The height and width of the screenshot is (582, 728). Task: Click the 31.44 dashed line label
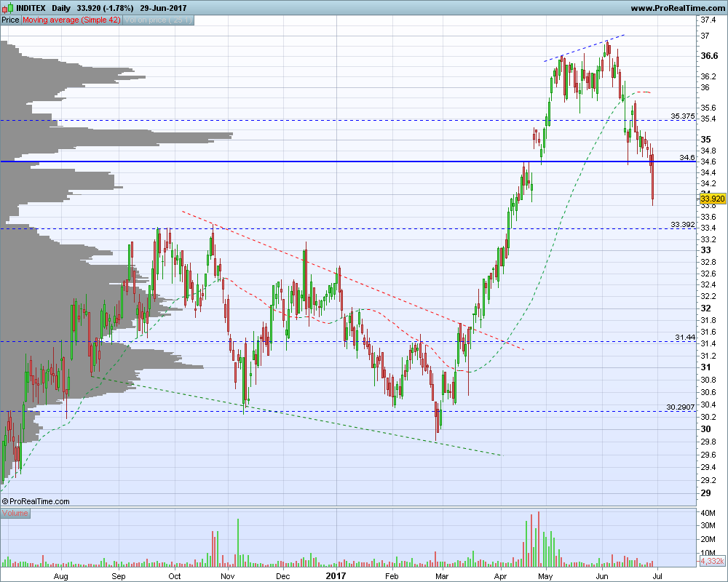tap(685, 338)
